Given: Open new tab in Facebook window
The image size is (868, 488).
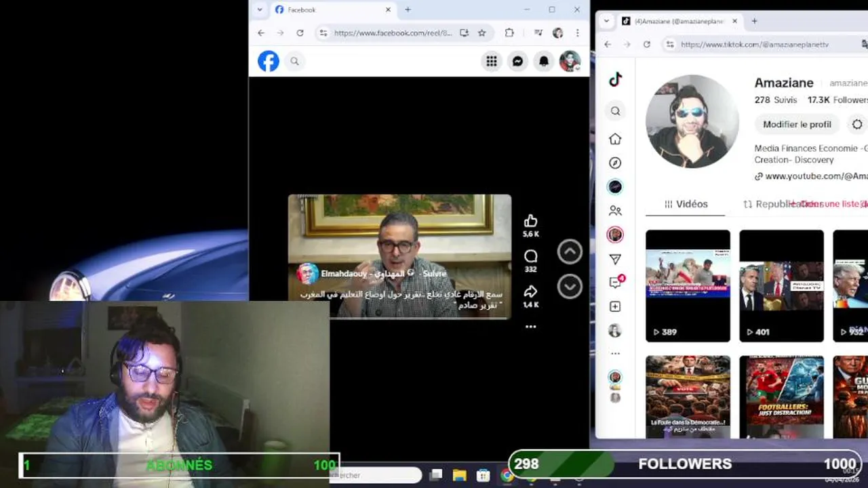Looking at the screenshot, I should tap(408, 9).
